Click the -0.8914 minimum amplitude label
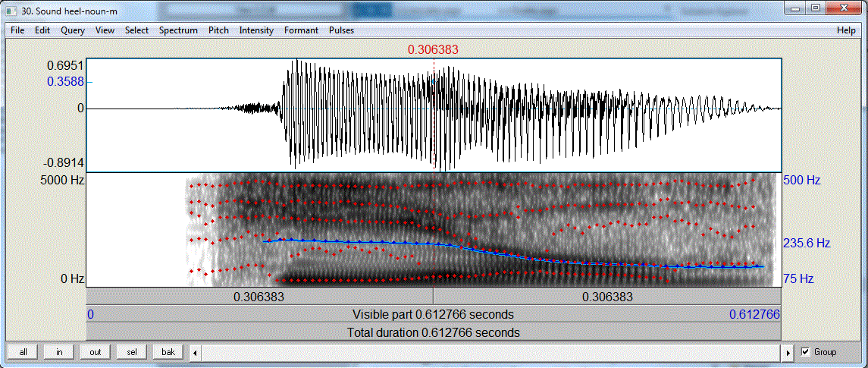868x368 pixels. pos(64,162)
